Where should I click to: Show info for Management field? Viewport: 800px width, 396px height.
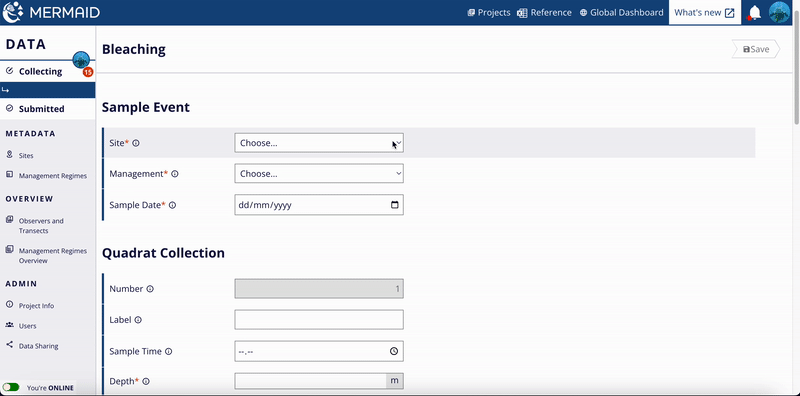click(174, 174)
